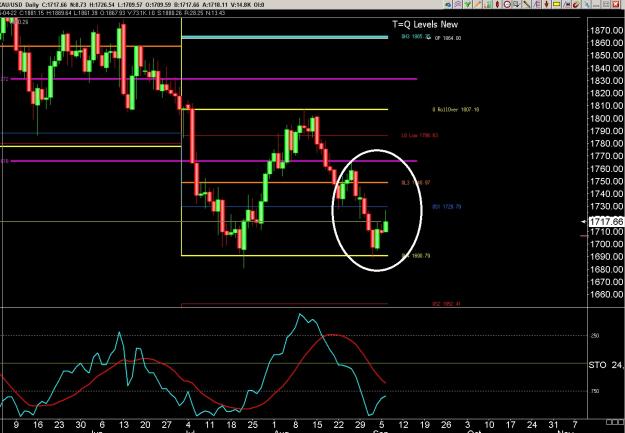Click the blue camera snapshot toolbar icon

coord(448,4)
